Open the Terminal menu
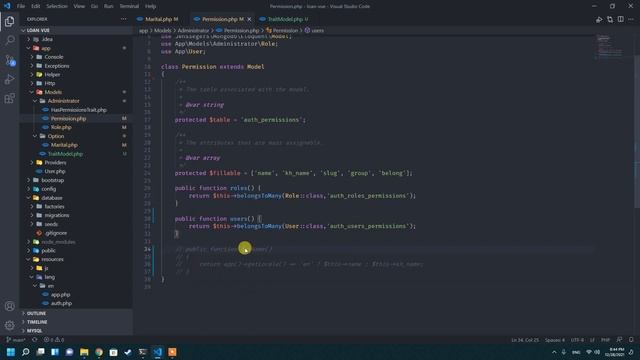Viewport: 640px width, 360px height. [129, 6]
